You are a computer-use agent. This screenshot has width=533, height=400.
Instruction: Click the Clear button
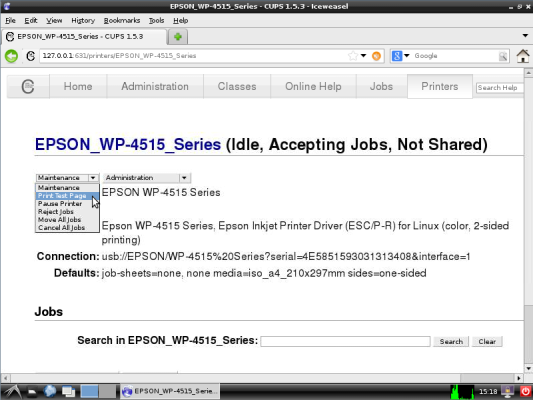[x=487, y=342]
